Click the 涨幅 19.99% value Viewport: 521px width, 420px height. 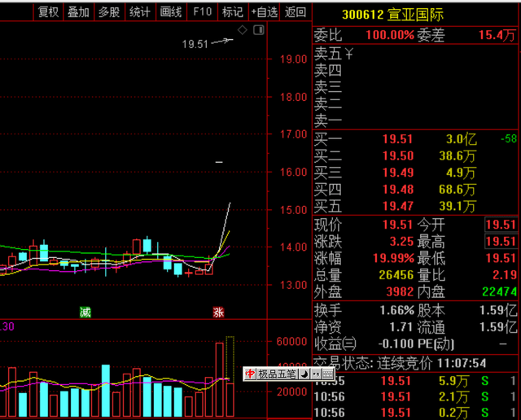point(393,258)
